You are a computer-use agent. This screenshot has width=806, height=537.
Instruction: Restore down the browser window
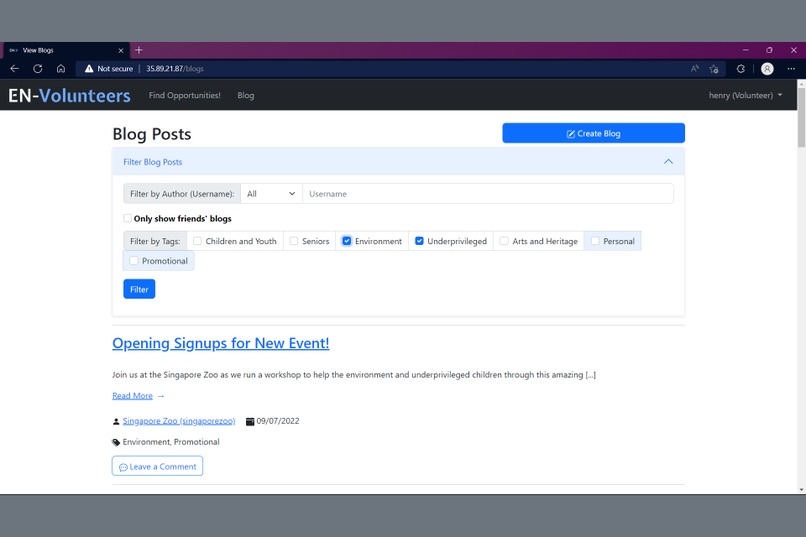click(770, 50)
